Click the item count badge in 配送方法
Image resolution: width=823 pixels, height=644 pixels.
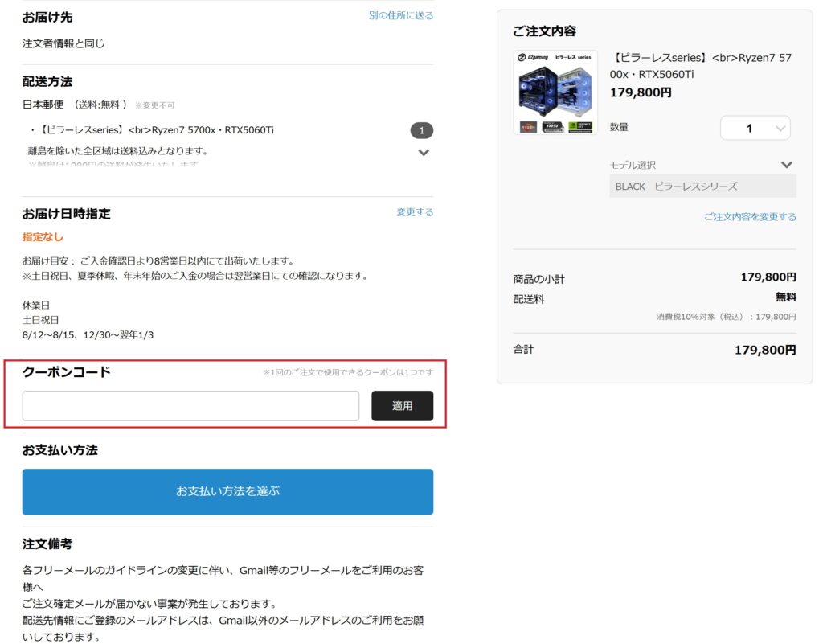[x=422, y=130]
